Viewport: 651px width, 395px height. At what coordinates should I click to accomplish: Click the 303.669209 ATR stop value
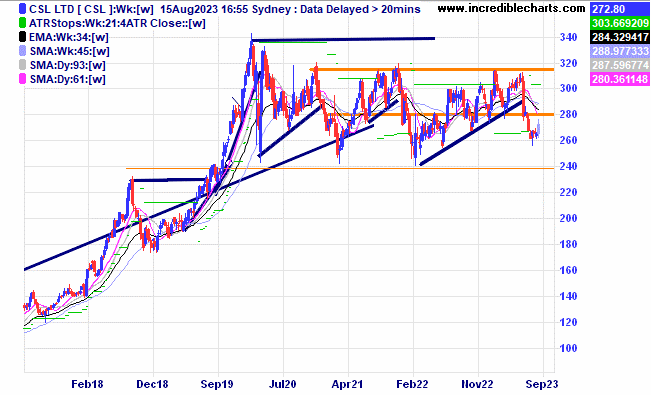[x=620, y=23]
